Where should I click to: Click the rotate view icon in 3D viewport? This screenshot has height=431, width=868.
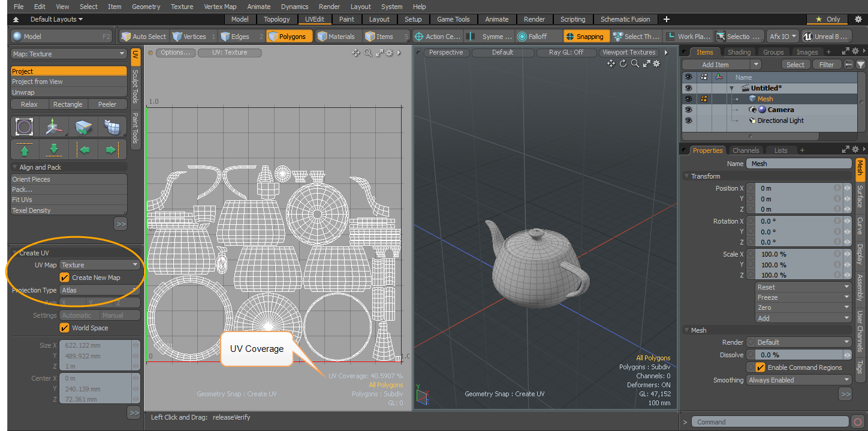(x=623, y=64)
